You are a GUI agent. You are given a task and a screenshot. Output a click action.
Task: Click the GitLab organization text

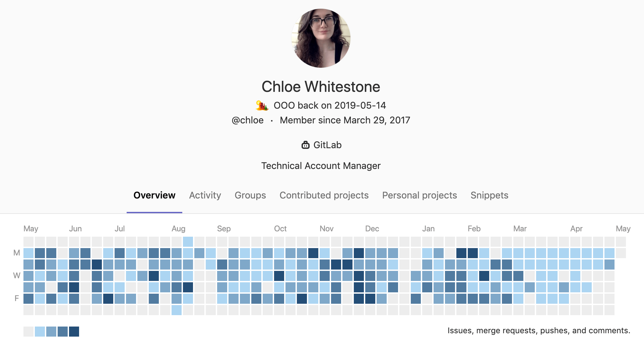[x=327, y=145]
